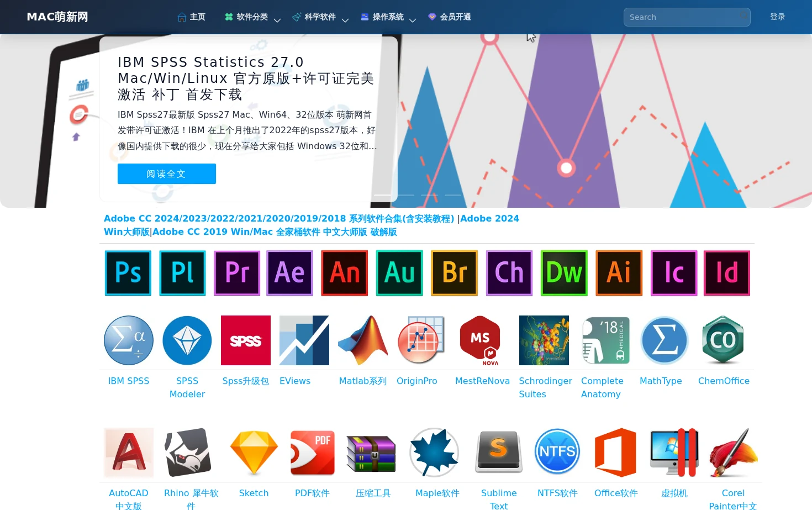Open the Character Animator (Ch) icon
812x510 pixels.
[x=509, y=273]
